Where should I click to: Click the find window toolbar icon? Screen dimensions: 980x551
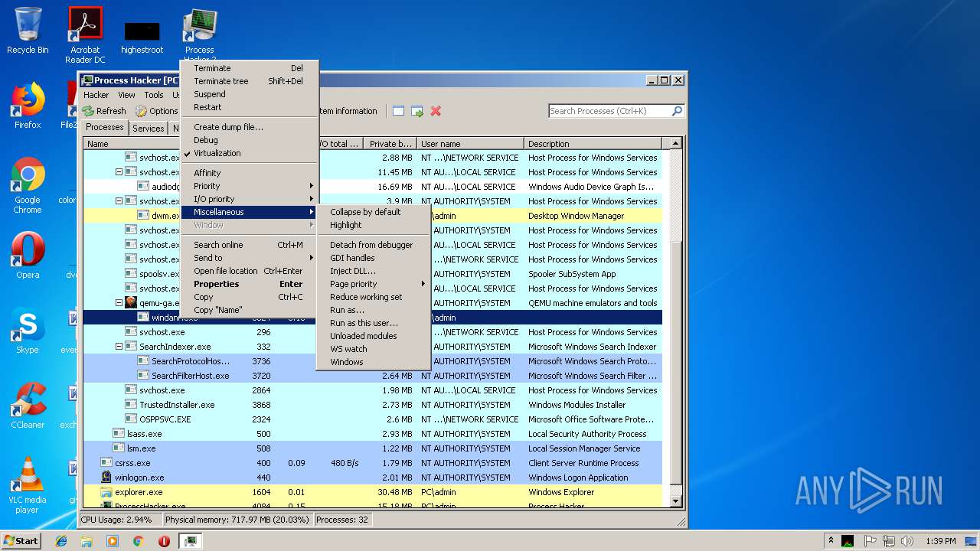(x=398, y=111)
